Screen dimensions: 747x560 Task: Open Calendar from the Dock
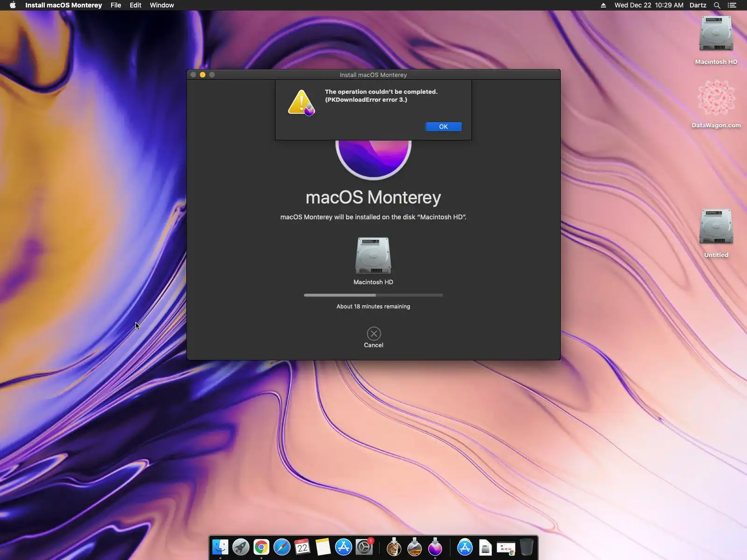click(303, 547)
